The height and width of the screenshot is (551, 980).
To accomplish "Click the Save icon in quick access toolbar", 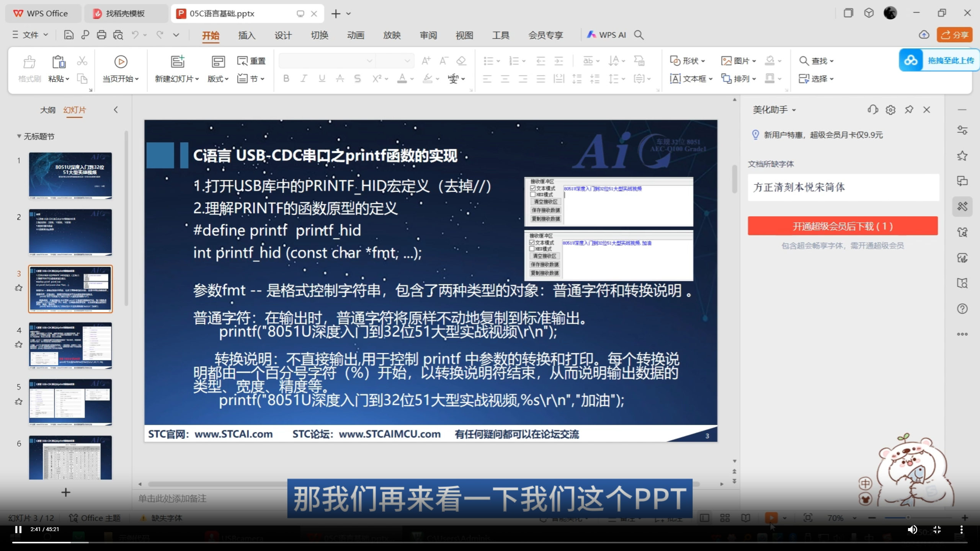I will [x=69, y=35].
